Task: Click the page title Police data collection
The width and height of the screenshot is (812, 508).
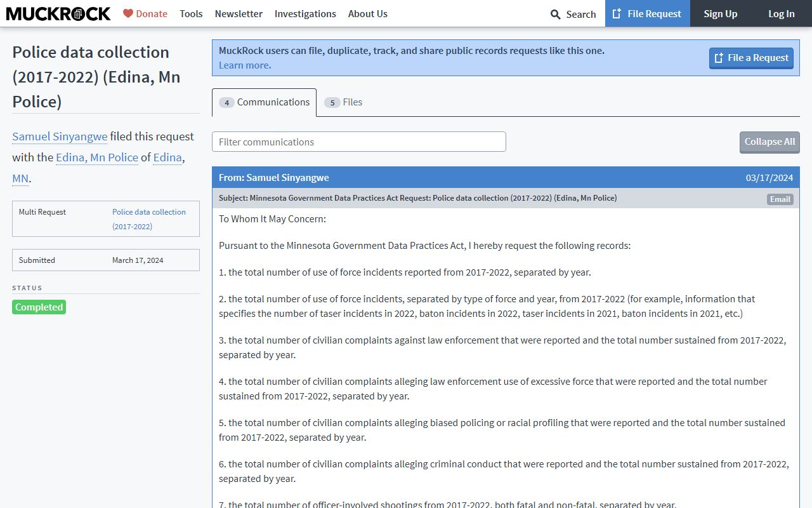Action: (96, 77)
